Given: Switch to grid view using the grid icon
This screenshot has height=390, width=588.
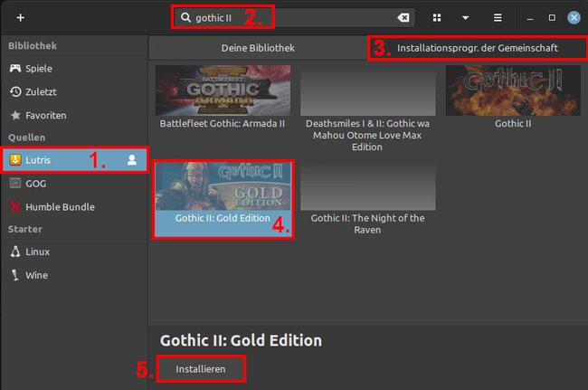Looking at the screenshot, I should point(437,17).
